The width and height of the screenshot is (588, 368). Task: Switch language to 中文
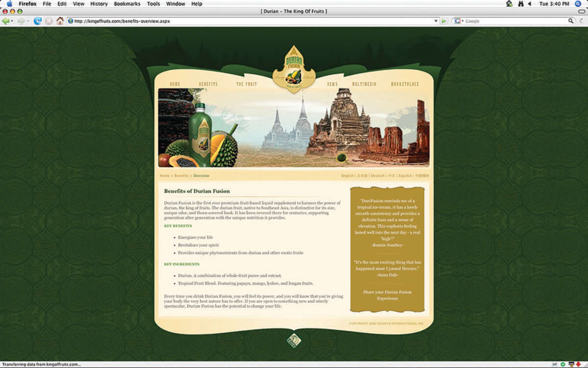392,176
